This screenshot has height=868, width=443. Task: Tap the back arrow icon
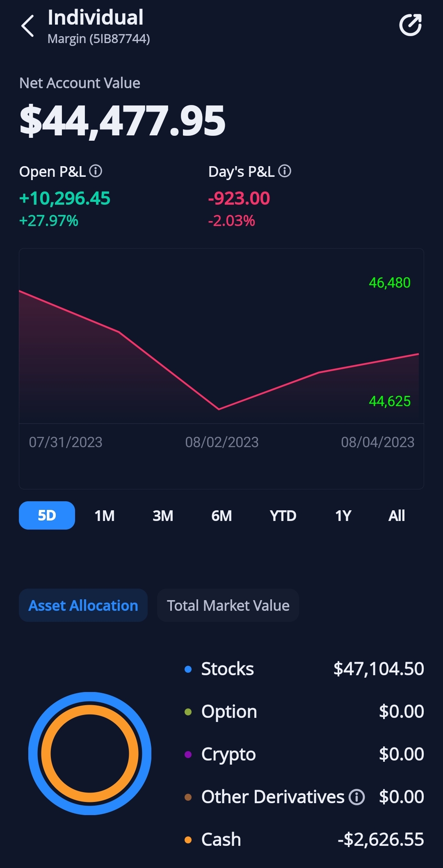point(27,26)
